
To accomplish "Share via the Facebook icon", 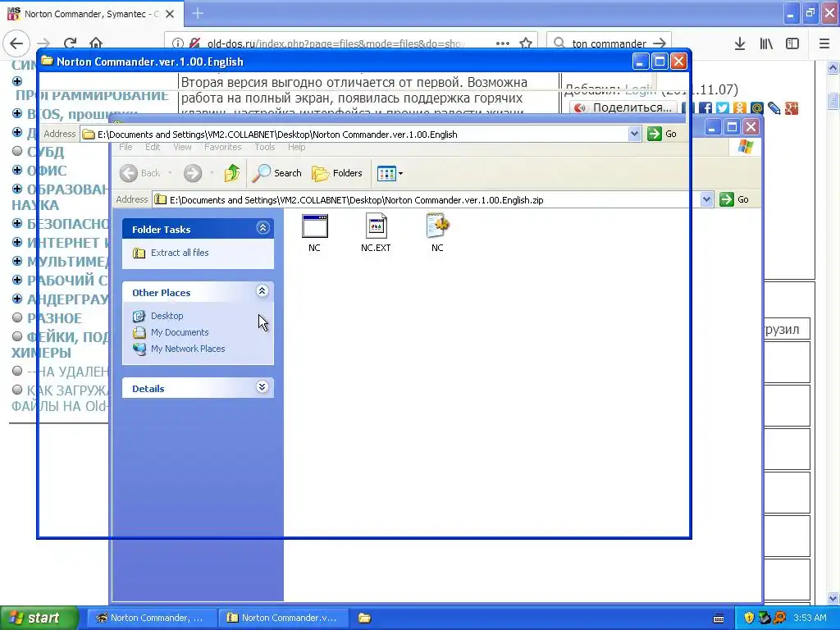I will [705, 108].
